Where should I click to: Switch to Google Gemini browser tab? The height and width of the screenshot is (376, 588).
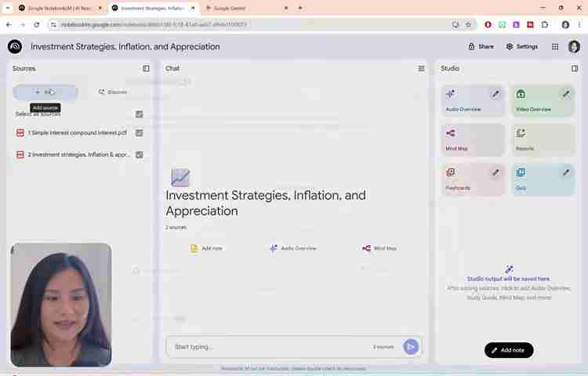tap(245, 8)
